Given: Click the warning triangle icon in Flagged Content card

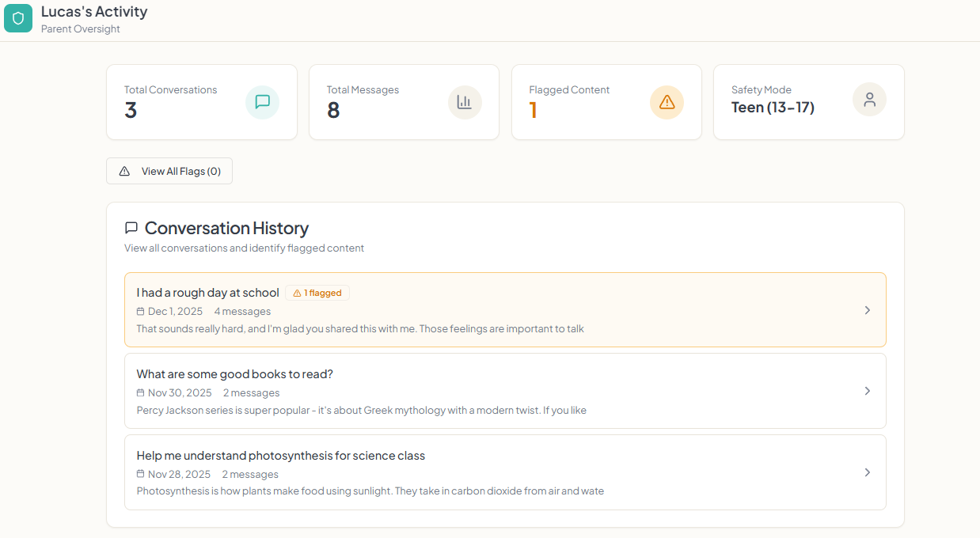Looking at the screenshot, I should (667, 102).
